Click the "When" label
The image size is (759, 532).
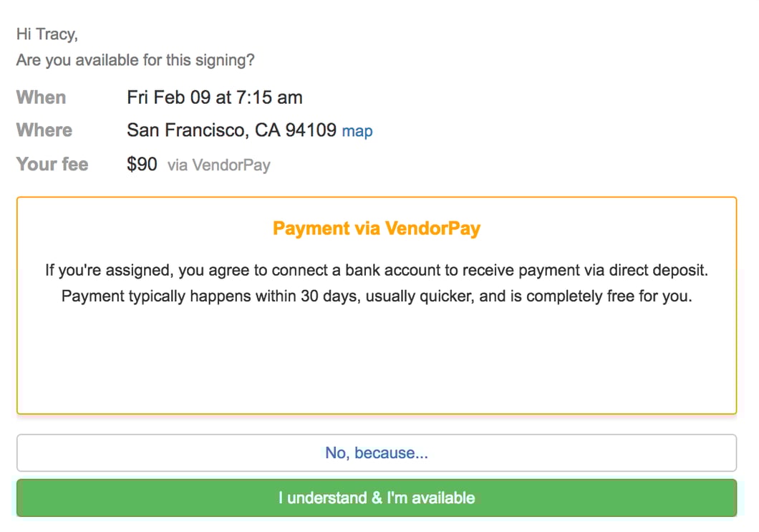click(42, 97)
